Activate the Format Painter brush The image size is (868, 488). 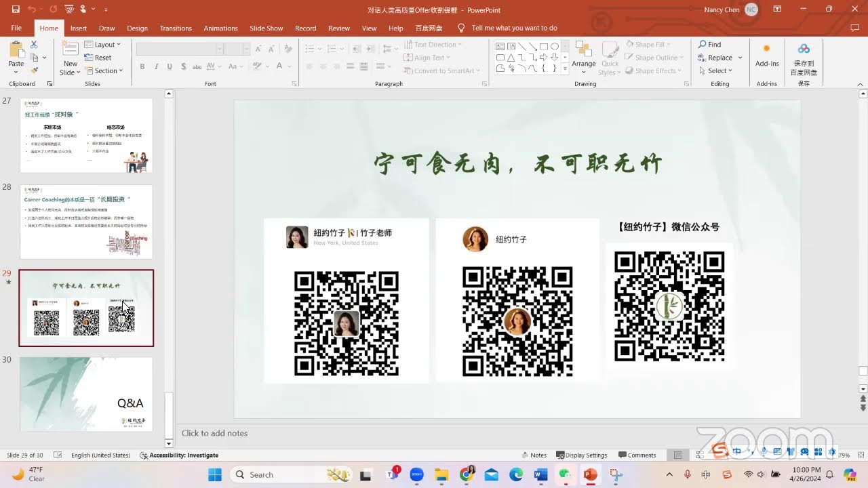click(x=34, y=70)
